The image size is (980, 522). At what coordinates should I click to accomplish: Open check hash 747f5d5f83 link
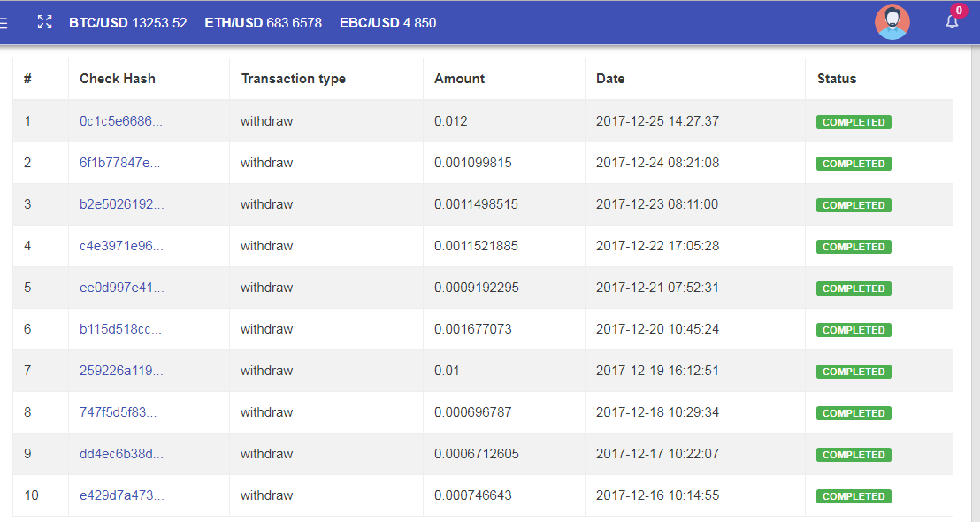[x=119, y=412]
